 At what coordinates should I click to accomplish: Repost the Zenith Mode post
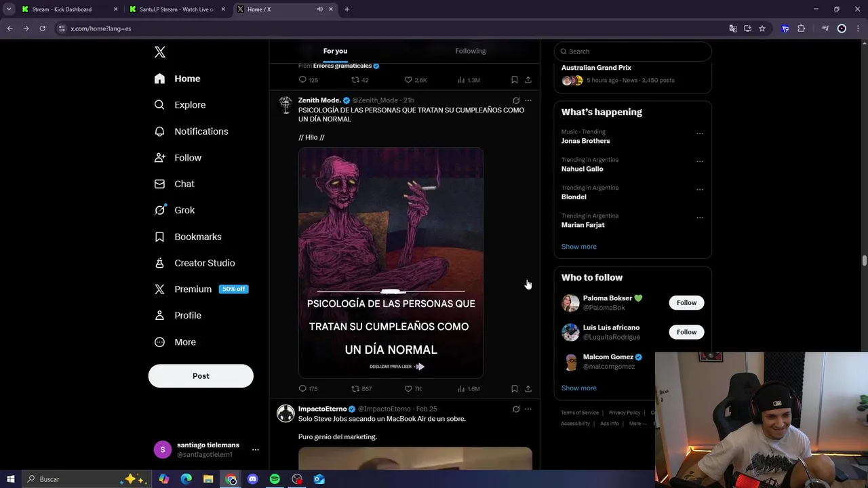click(x=361, y=389)
